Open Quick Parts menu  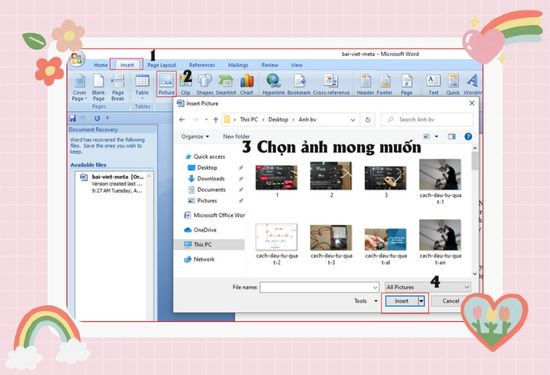[453, 85]
